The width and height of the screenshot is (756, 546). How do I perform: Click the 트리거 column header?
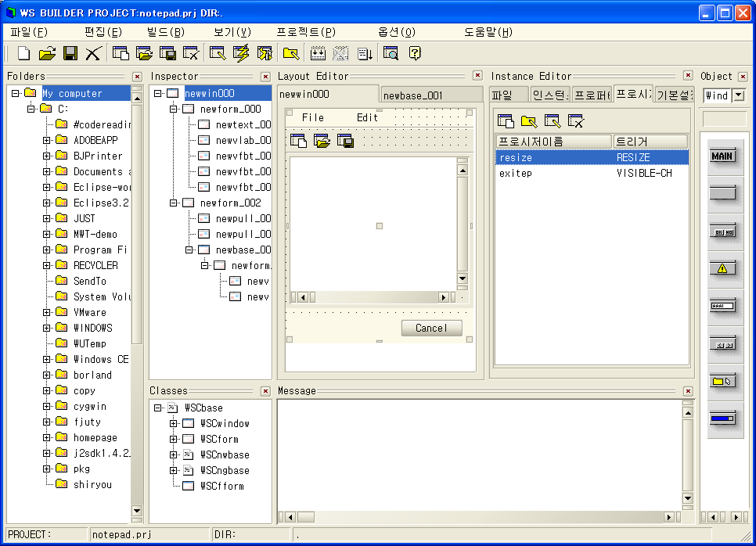pos(650,142)
